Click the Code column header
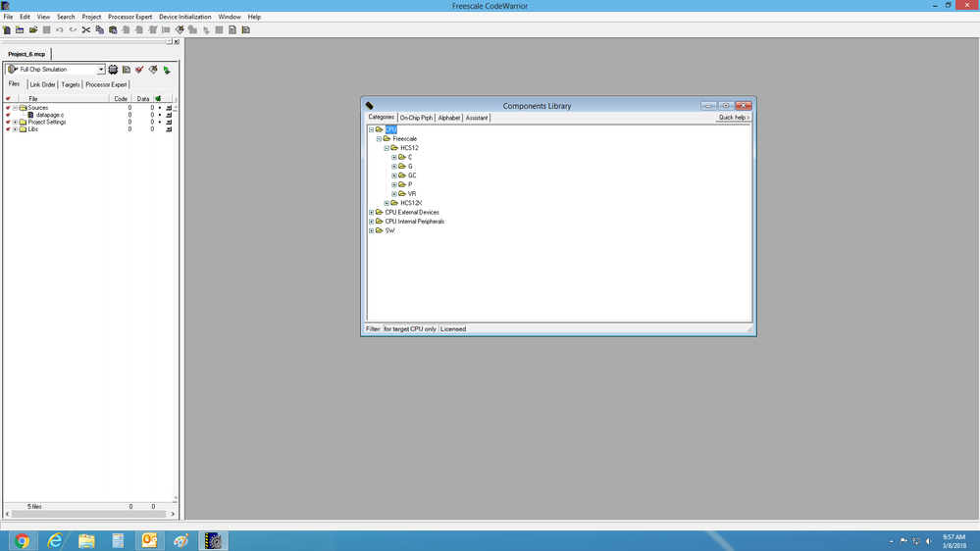This screenshot has height=551, width=980. point(121,99)
